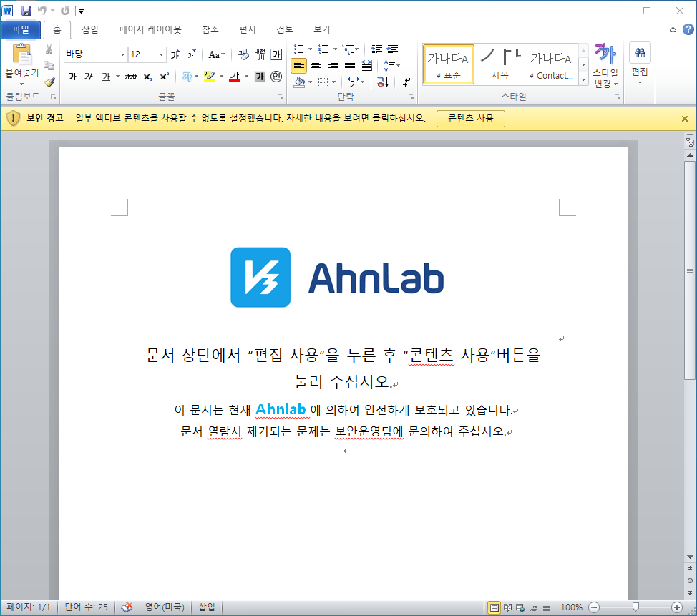
Task: Toggle bold formatting
Action: (x=72, y=77)
